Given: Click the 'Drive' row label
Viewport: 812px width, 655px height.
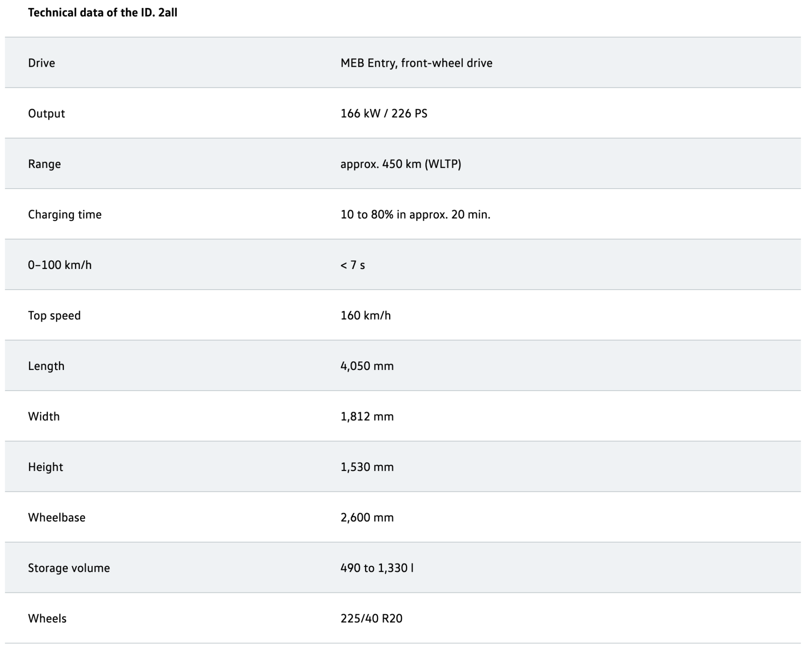Looking at the screenshot, I should (x=41, y=63).
